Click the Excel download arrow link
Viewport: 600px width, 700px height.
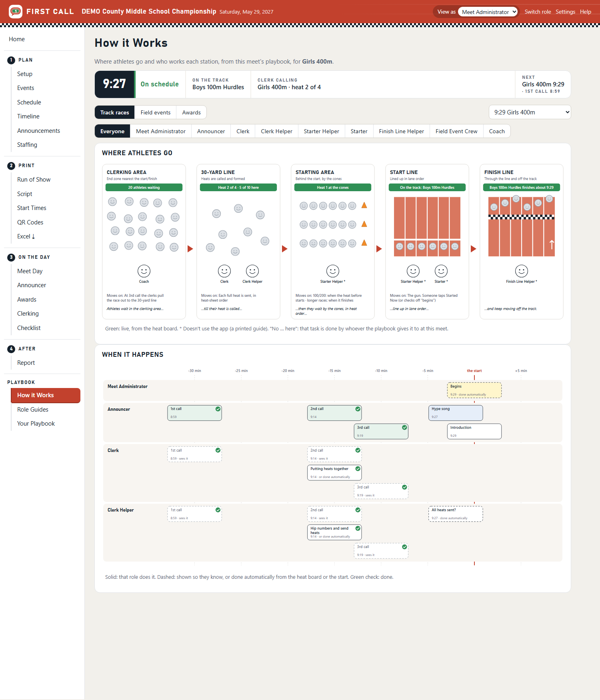(26, 236)
